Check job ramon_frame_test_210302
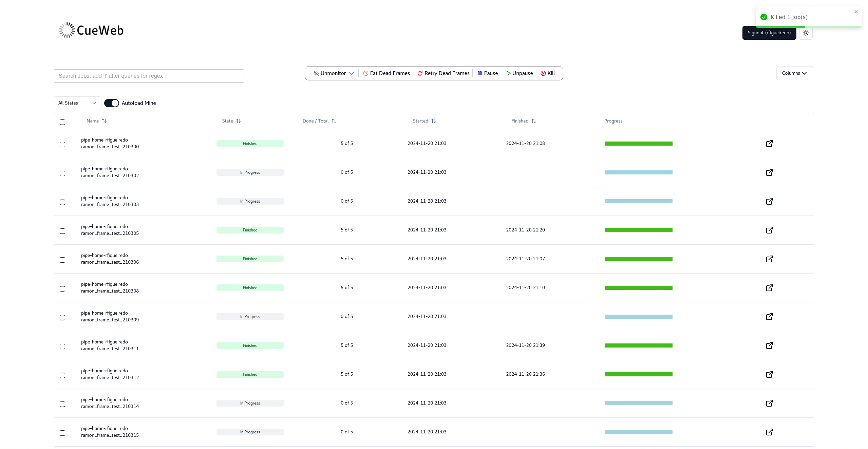The width and height of the screenshot is (868, 449). pos(62,173)
